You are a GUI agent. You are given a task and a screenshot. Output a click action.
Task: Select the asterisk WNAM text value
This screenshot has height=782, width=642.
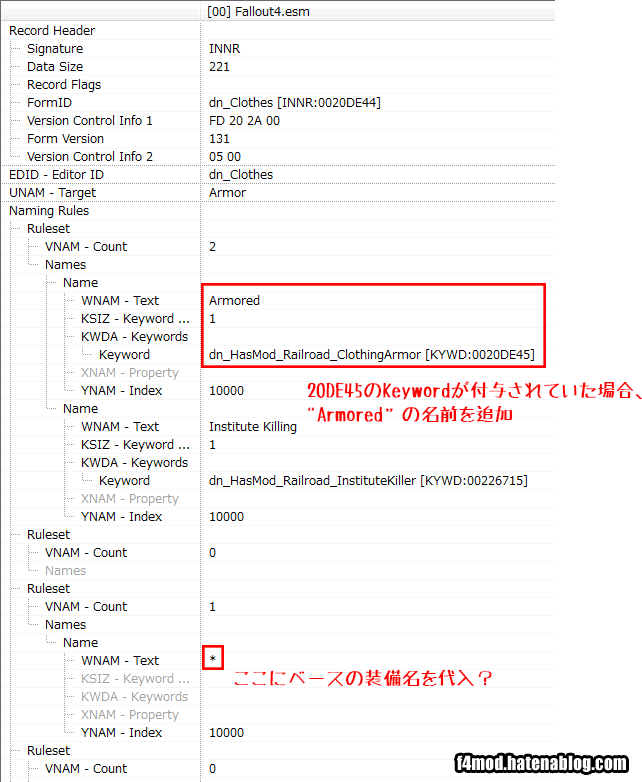click(x=213, y=658)
